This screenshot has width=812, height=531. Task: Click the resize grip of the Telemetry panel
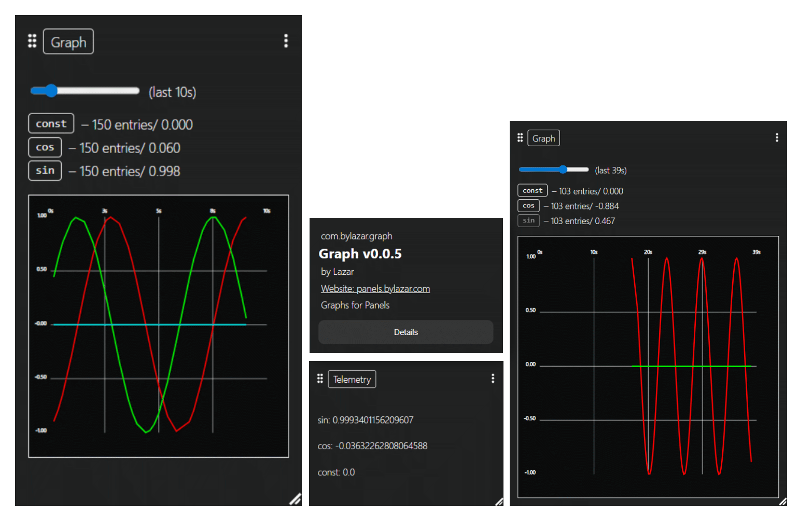[499, 501]
